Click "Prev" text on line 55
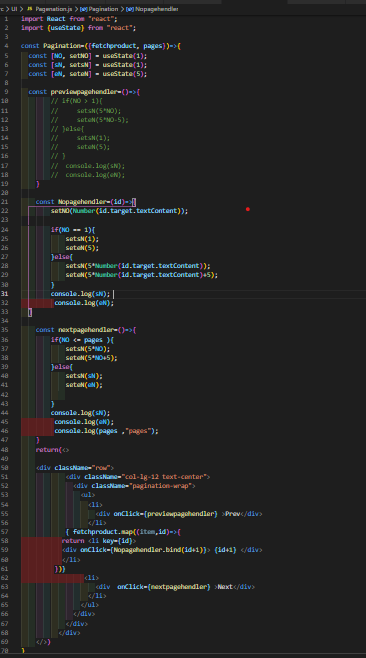The image size is (366, 658). (x=233, y=514)
